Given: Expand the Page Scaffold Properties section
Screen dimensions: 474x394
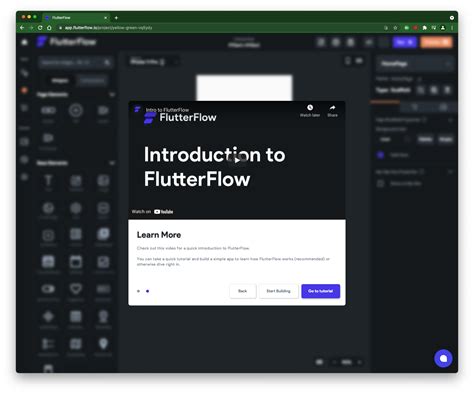Looking at the screenshot, I should pyautogui.click(x=450, y=120).
